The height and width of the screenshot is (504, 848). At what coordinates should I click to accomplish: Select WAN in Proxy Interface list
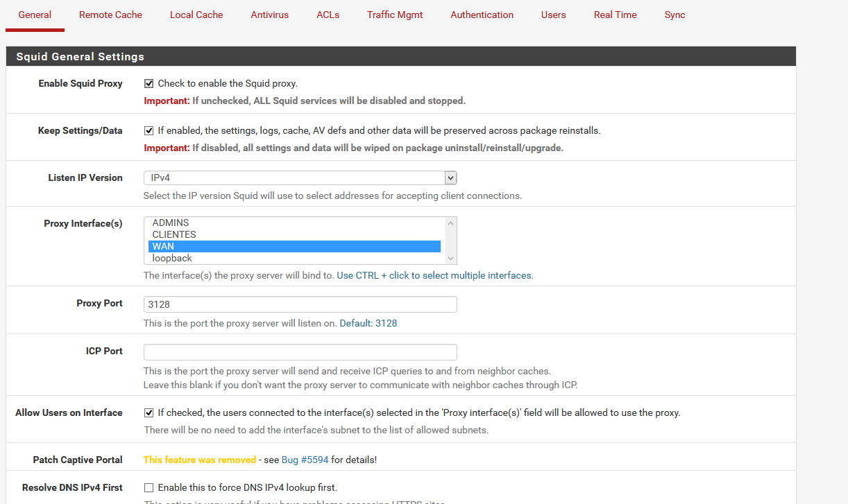click(x=294, y=246)
